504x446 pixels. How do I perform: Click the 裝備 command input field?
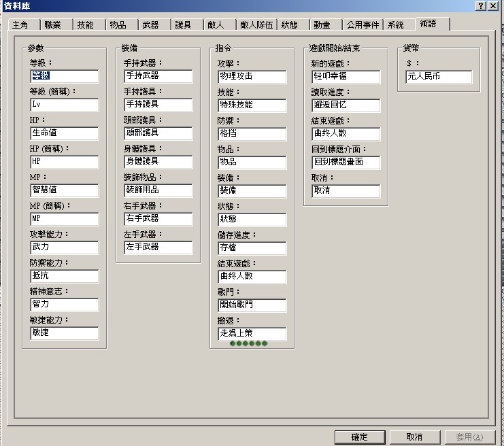point(252,191)
